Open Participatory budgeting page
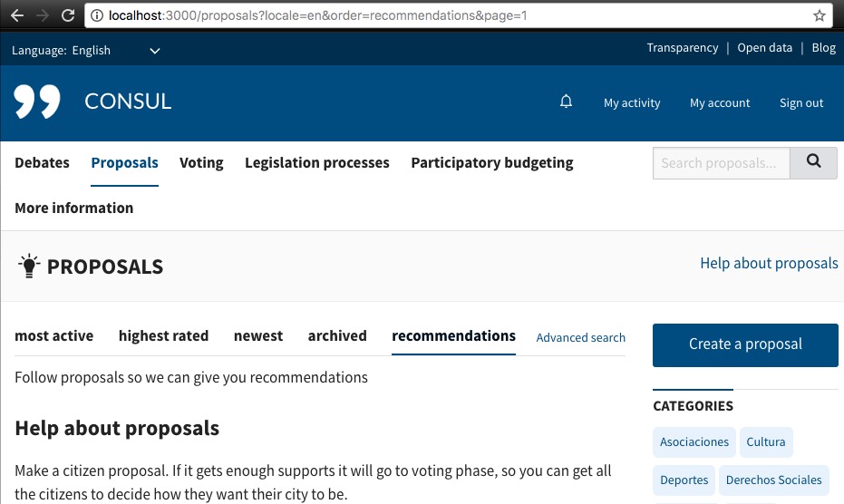Image resolution: width=844 pixels, height=504 pixels. (491, 163)
